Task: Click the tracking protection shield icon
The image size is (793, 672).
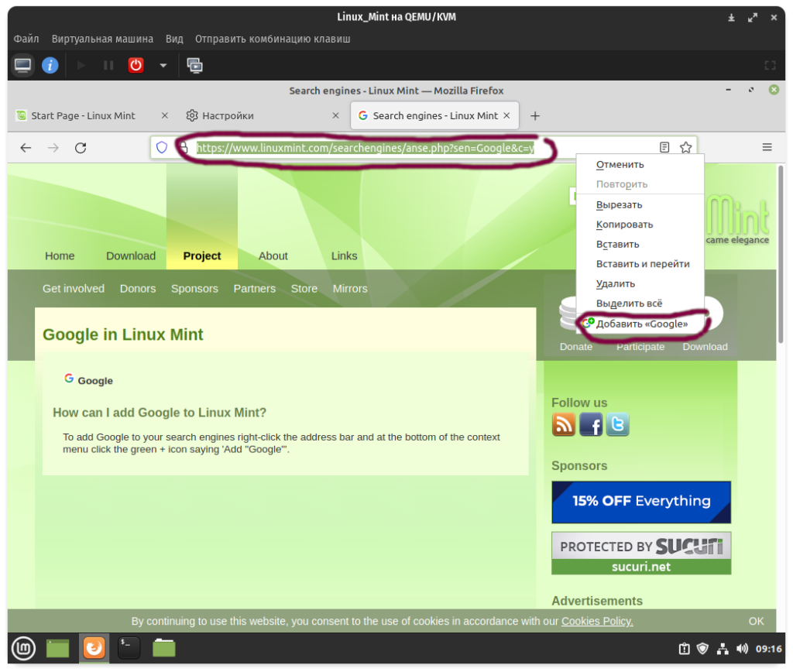Action: point(162,147)
